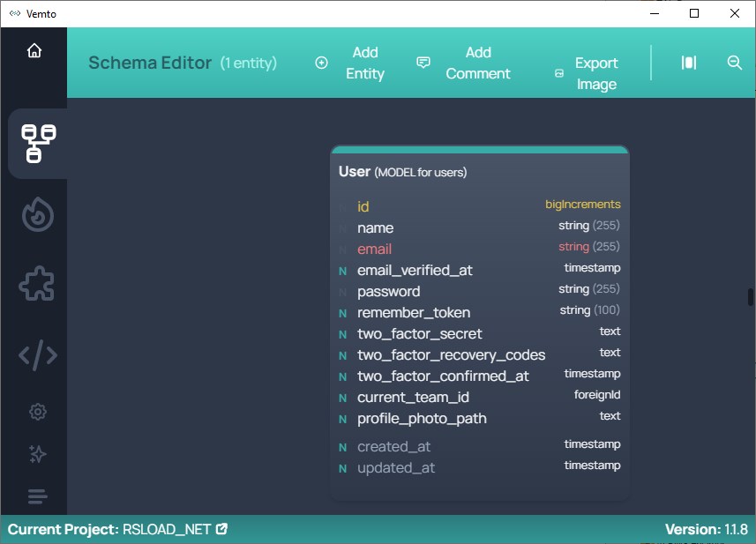This screenshot has width=756, height=544.
Task: Maximize the Vemto window
Action: click(694, 13)
